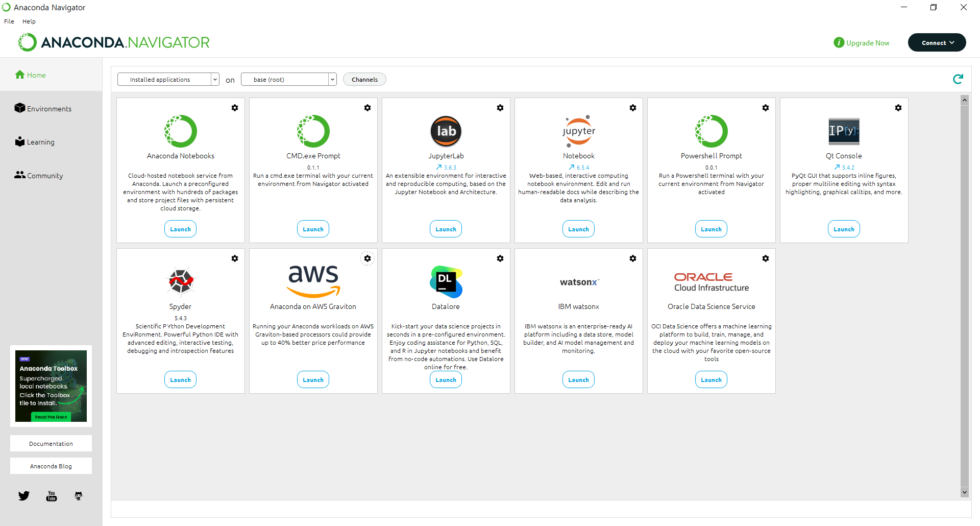
Task: Refresh applications with the green reload icon
Action: (958, 79)
